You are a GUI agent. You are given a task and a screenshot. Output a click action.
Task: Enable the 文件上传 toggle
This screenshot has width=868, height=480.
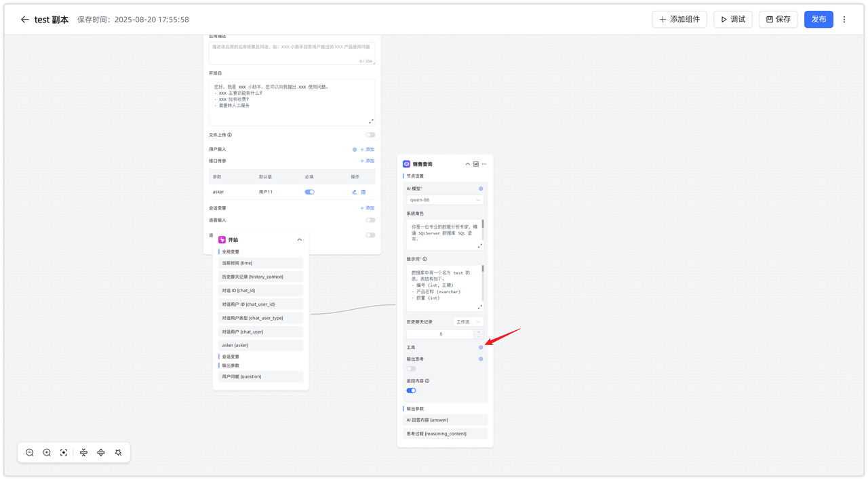(370, 134)
